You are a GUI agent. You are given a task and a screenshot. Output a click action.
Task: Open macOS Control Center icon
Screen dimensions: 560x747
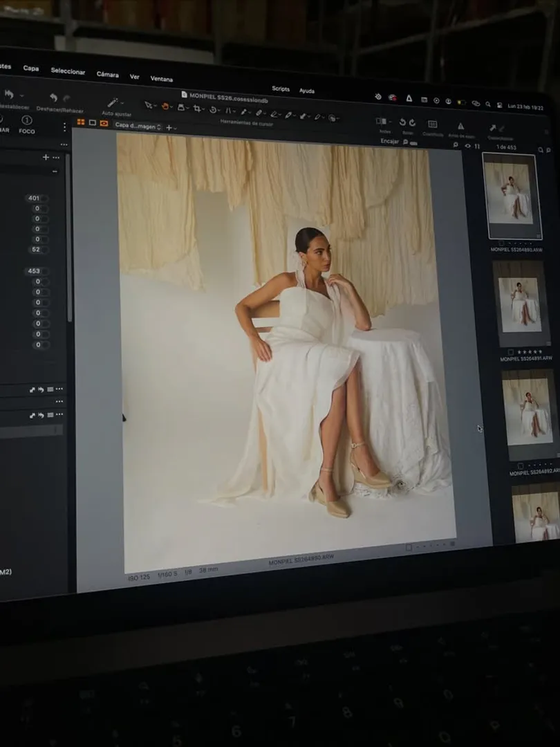pyautogui.click(x=499, y=105)
